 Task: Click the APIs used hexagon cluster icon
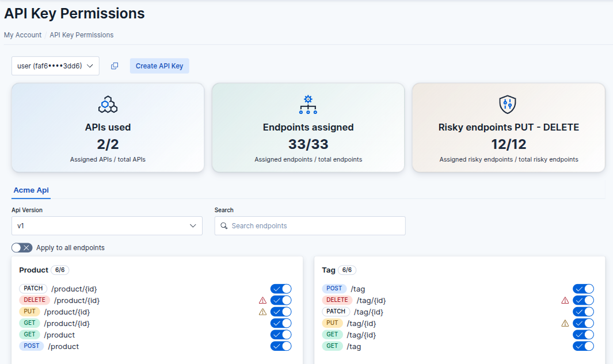(x=108, y=104)
